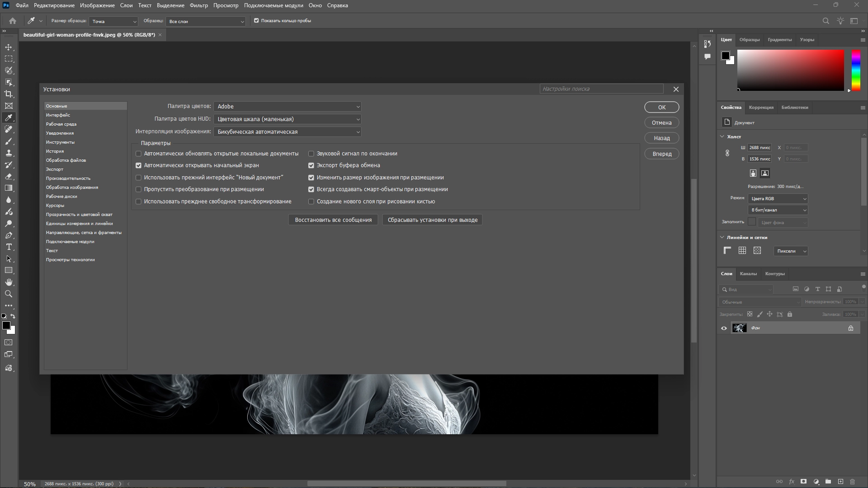This screenshot has height=488, width=868.
Task: Click 'Восстановить все сообщения' button
Action: (x=333, y=220)
